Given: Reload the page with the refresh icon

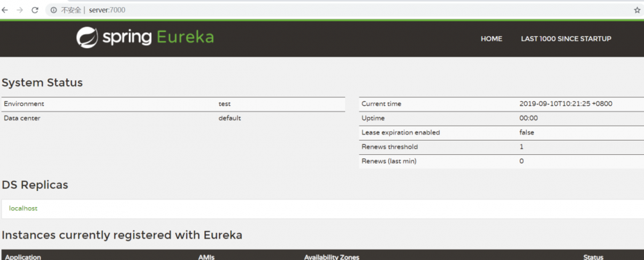Looking at the screenshot, I should 35,10.
